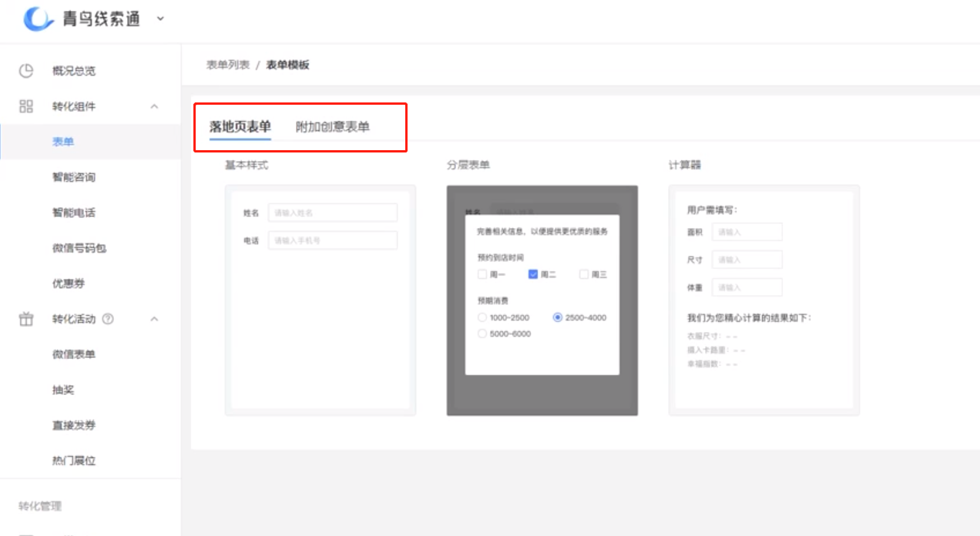
Task: Click the 基本样式 heading text
Action: 247,165
